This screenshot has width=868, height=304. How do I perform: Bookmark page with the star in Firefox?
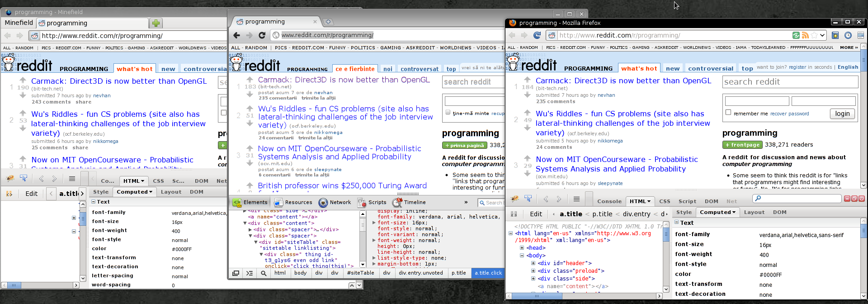click(x=814, y=35)
